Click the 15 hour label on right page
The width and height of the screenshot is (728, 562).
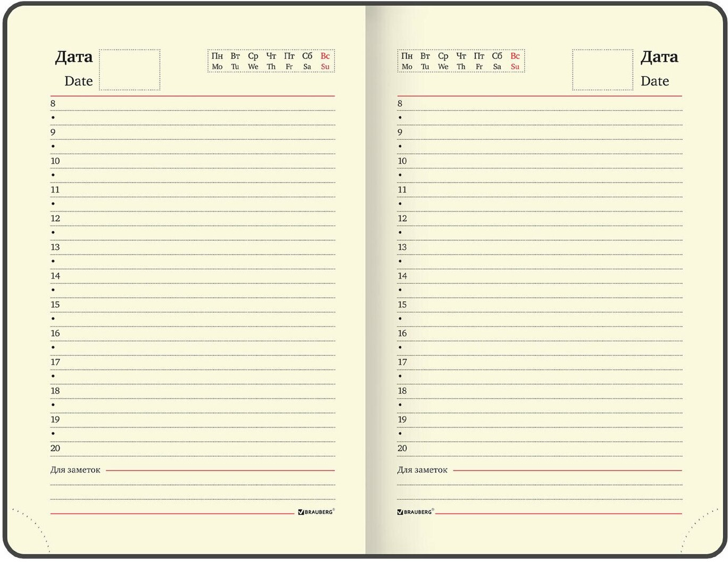402,305
